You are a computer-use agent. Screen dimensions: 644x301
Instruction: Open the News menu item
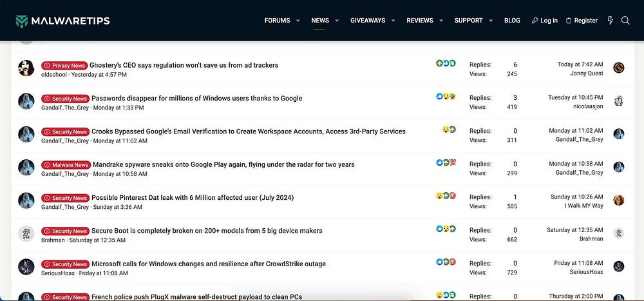pos(320,21)
